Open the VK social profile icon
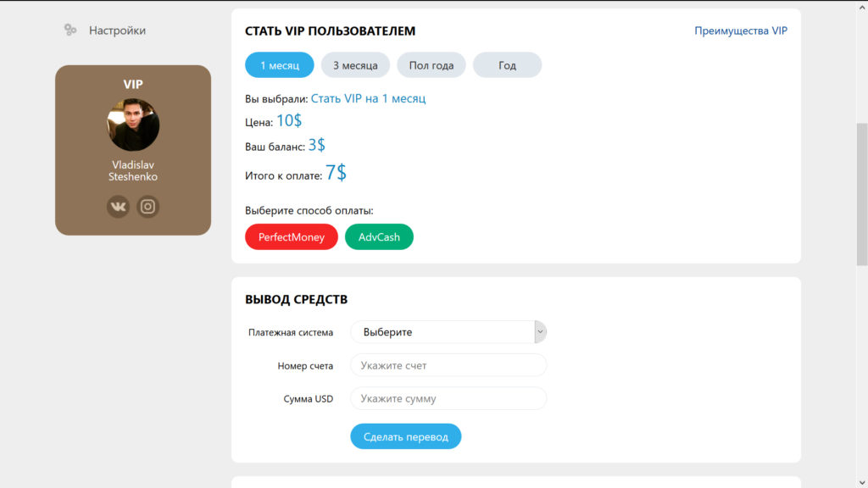The width and height of the screenshot is (868, 488). pyautogui.click(x=118, y=207)
